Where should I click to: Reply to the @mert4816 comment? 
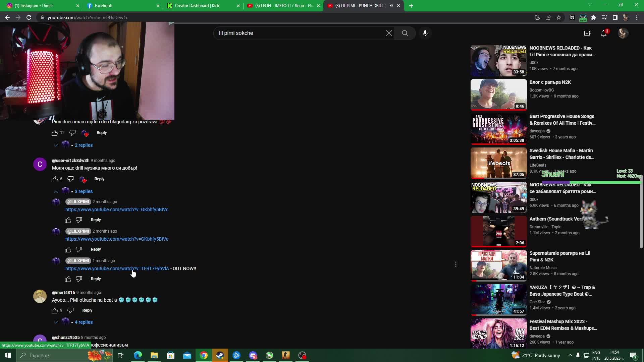coord(87,310)
